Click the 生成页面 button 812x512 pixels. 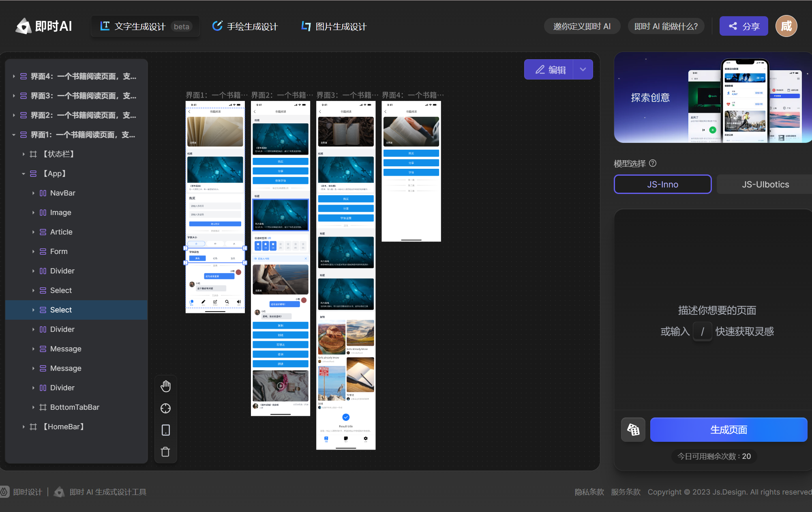click(728, 430)
